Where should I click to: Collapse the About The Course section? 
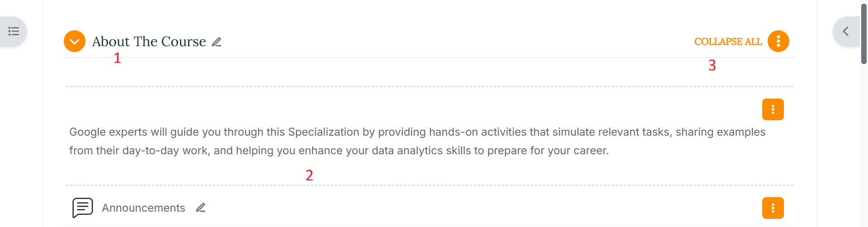point(75,42)
